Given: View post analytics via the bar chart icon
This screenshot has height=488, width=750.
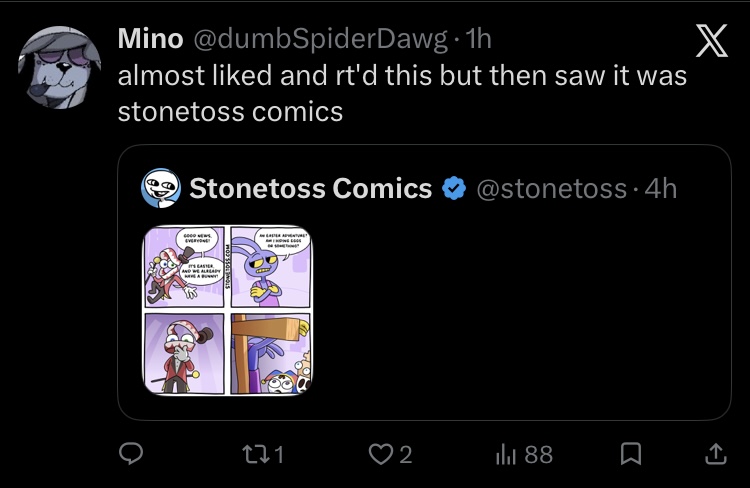Looking at the screenshot, I should click(507, 455).
